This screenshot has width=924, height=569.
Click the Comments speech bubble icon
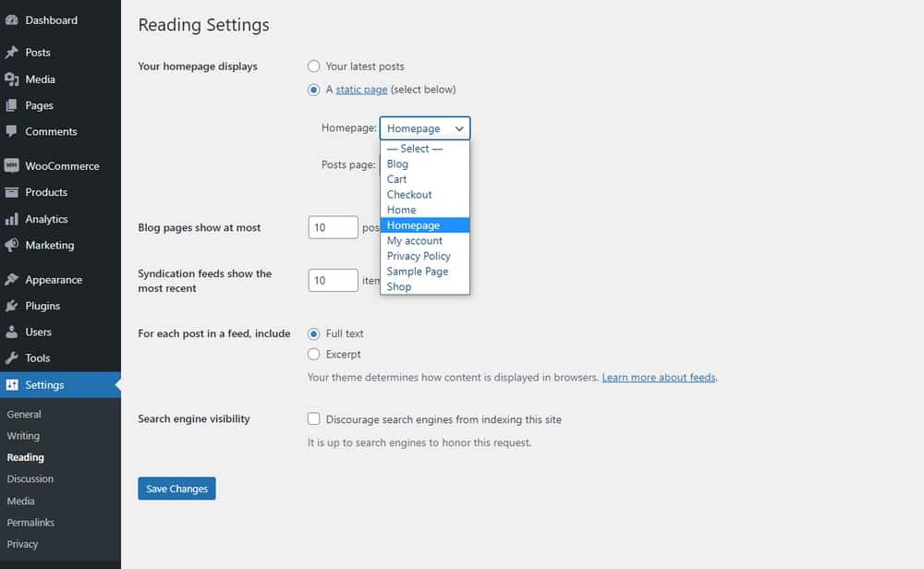[11, 131]
